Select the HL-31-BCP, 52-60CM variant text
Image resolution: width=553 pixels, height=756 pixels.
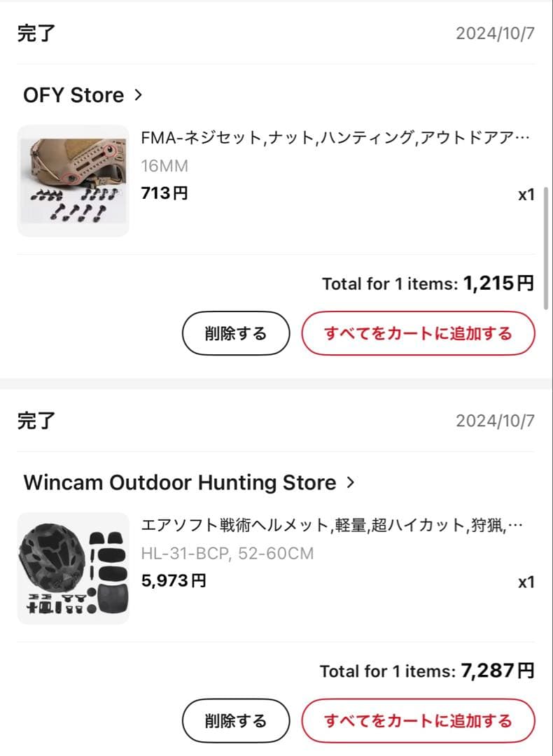227,554
